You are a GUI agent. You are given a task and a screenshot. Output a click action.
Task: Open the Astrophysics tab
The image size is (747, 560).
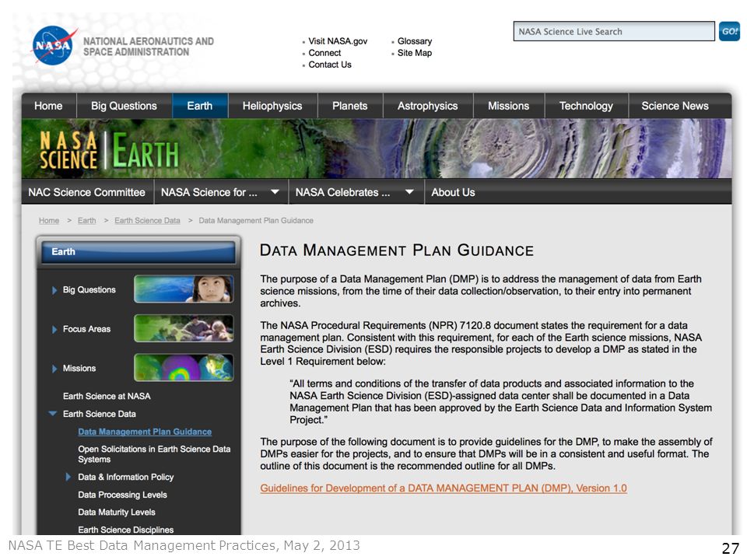tap(427, 106)
